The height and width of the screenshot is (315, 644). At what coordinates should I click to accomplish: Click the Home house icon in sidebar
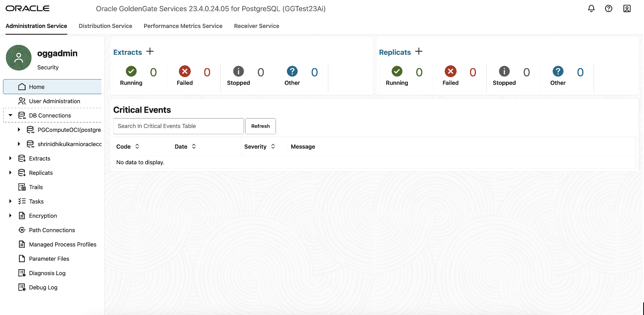22,87
